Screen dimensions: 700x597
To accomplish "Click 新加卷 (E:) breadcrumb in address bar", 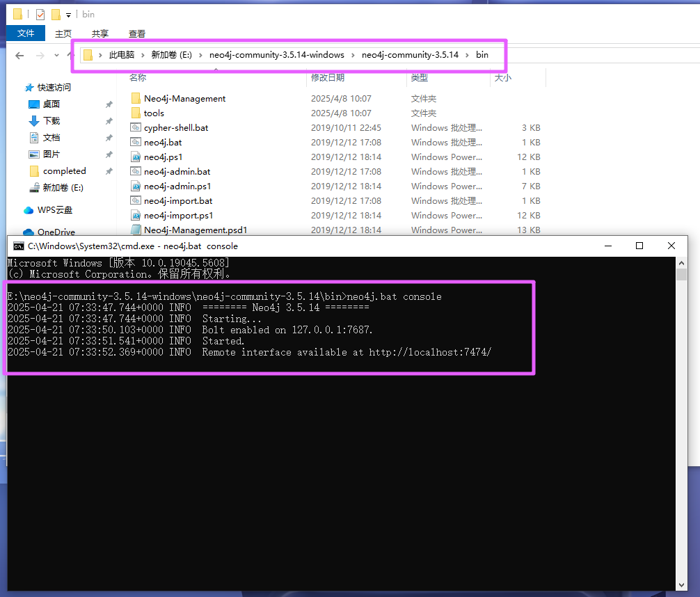I will (x=171, y=55).
